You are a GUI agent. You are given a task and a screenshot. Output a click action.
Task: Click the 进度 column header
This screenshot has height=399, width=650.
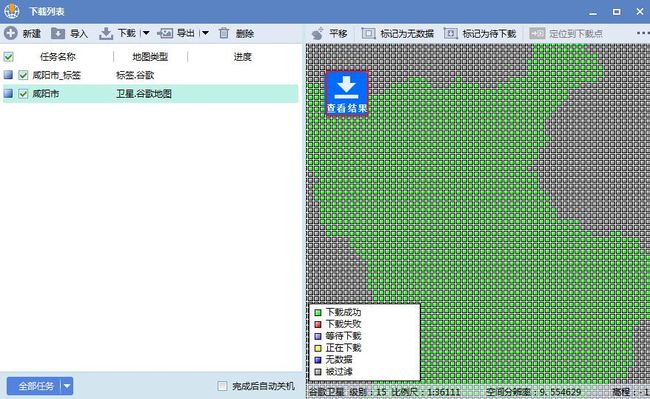[243, 57]
